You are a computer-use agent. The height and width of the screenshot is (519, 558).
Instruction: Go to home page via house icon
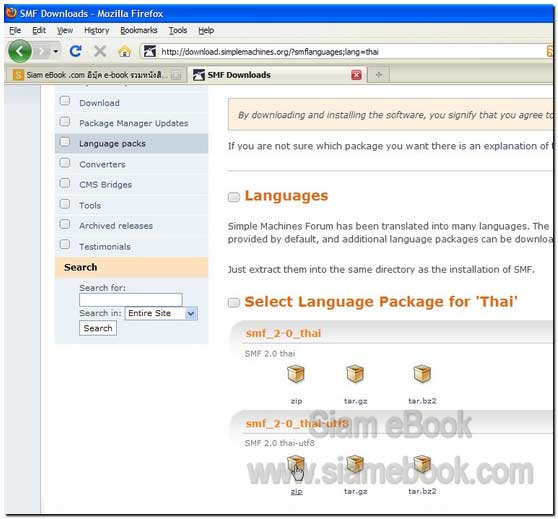coord(125,52)
